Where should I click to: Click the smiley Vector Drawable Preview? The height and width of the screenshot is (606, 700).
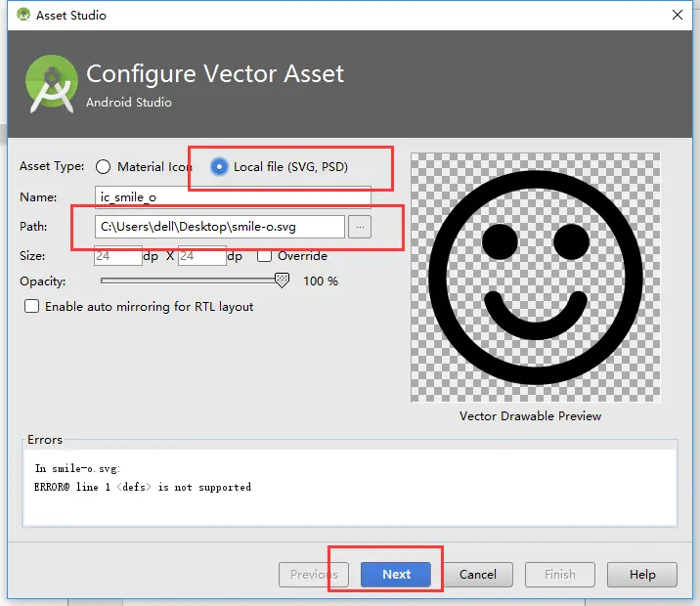point(536,278)
